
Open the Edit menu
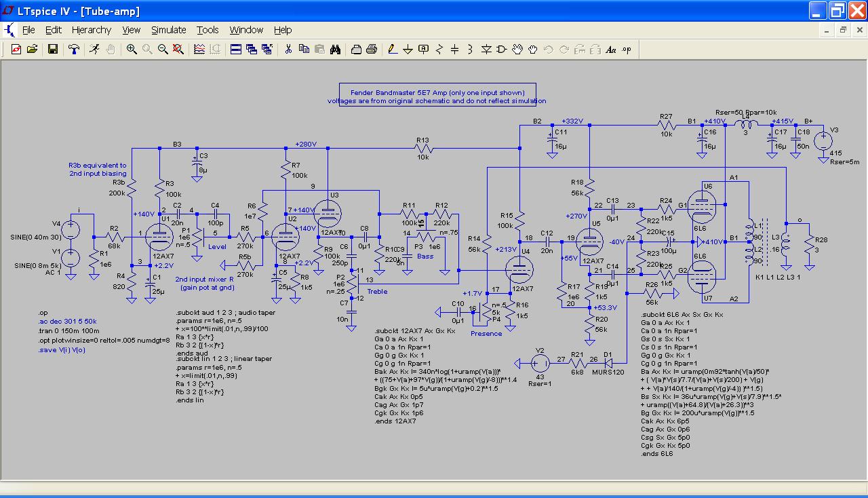point(54,30)
